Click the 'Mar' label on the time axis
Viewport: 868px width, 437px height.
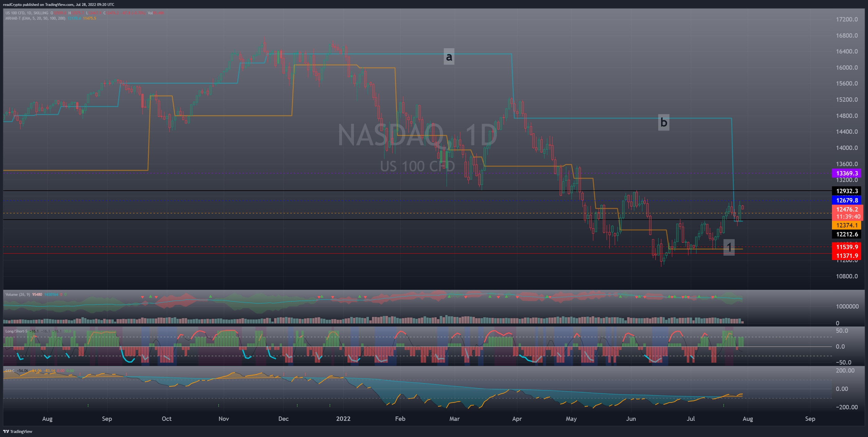pyautogui.click(x=454, y=419)
